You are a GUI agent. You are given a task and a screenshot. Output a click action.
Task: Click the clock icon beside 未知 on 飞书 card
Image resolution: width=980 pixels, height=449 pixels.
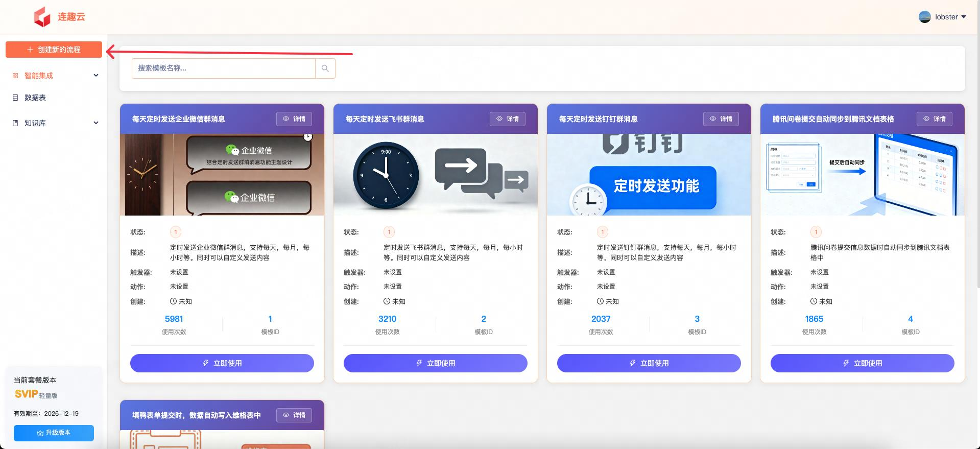click(387, 301)
